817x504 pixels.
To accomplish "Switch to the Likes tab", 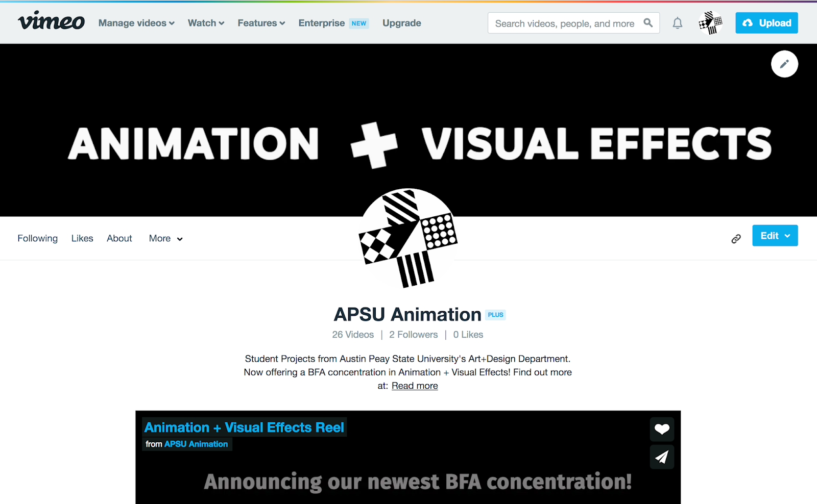I will [82, 238].
